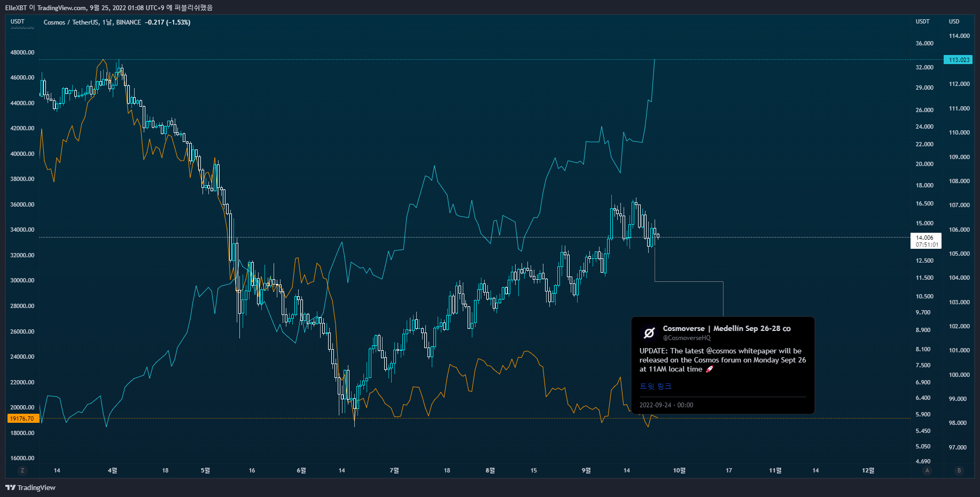Screen dimensions: 980x497
Task: Click the 16.500 price axis value
Action: pyautogui.click(x=925, y=203)
